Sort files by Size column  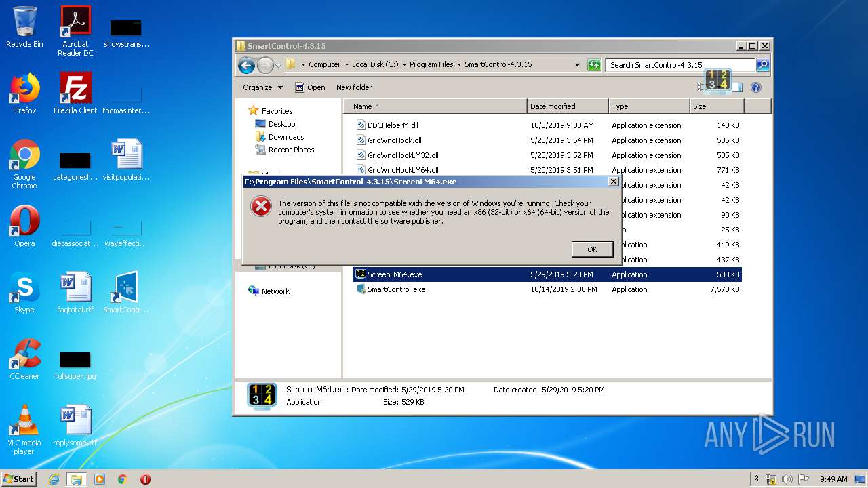(717, 106)
